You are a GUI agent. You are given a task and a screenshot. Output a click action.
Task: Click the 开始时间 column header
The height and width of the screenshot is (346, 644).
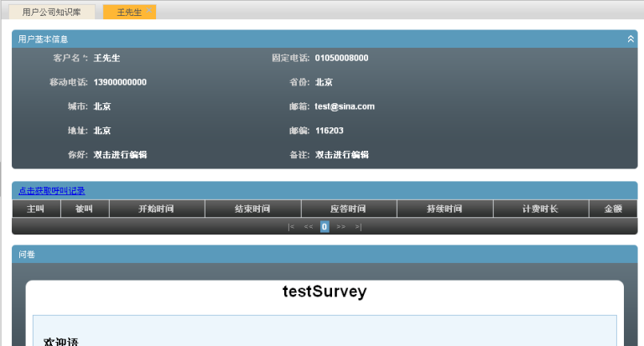point(156,209)
